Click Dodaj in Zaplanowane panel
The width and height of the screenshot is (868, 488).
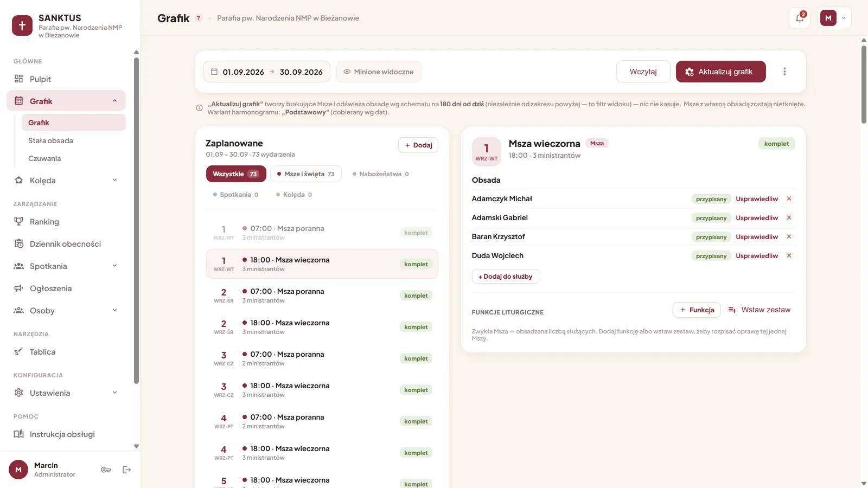418,145
